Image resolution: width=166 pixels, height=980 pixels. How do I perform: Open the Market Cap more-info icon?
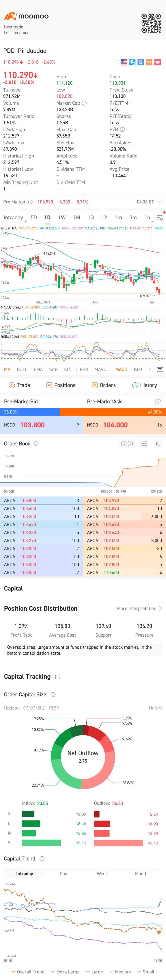click(x=84, y=103)
